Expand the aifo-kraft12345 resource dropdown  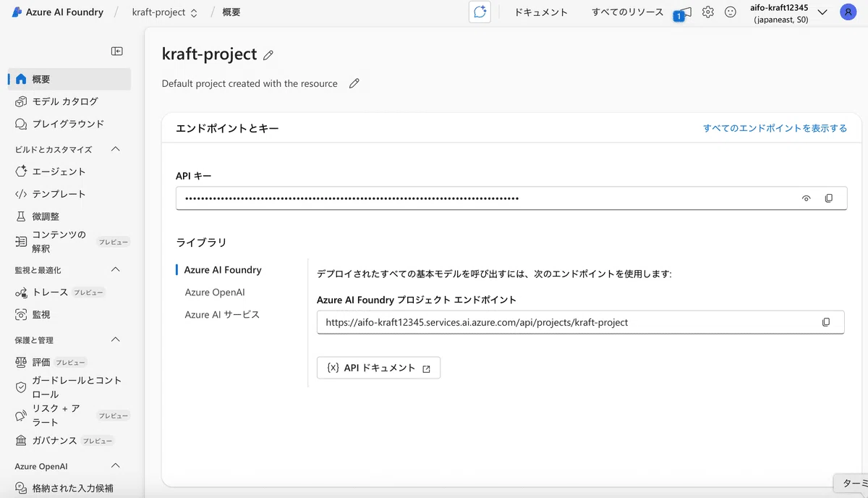point(822,12)
